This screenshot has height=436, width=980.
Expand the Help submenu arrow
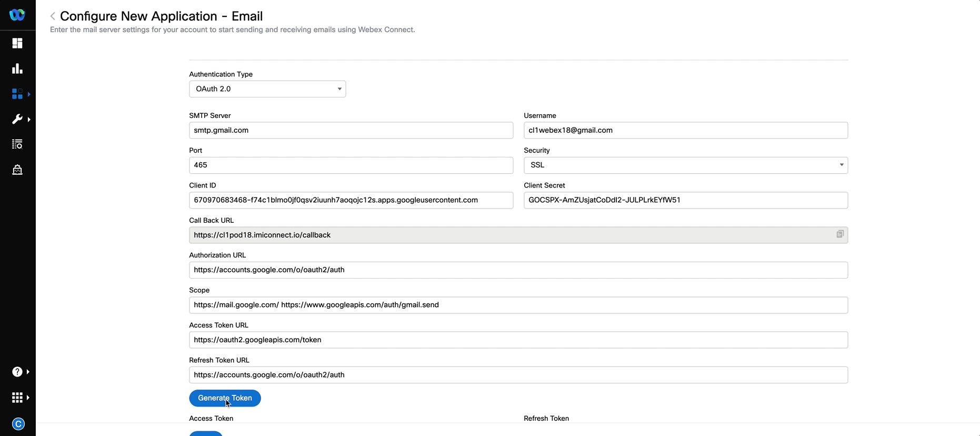(x=28, y=372)
